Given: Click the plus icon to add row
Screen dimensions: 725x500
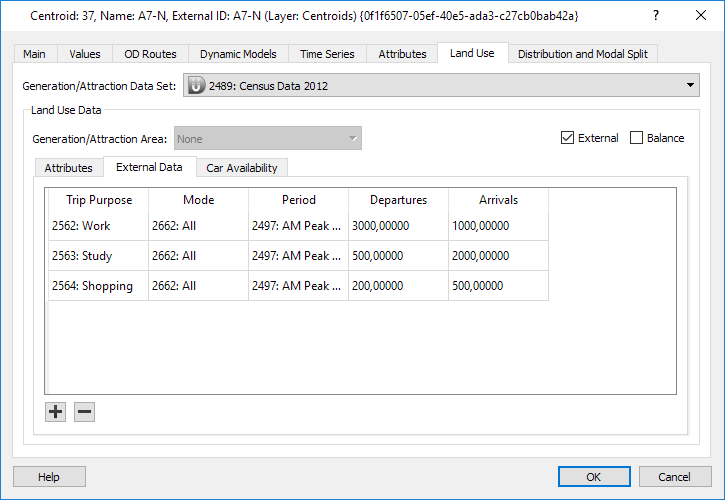Looking at the screenshot, I should coord(55,412).
